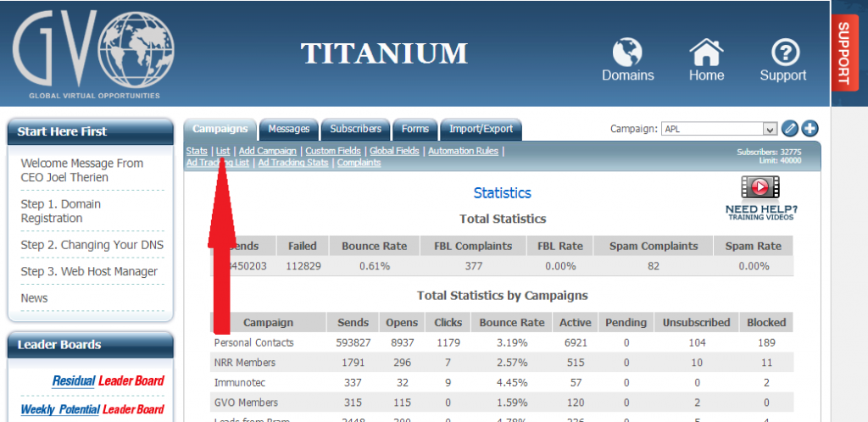Expand the Campaign APL dropdown

[769, 129]
